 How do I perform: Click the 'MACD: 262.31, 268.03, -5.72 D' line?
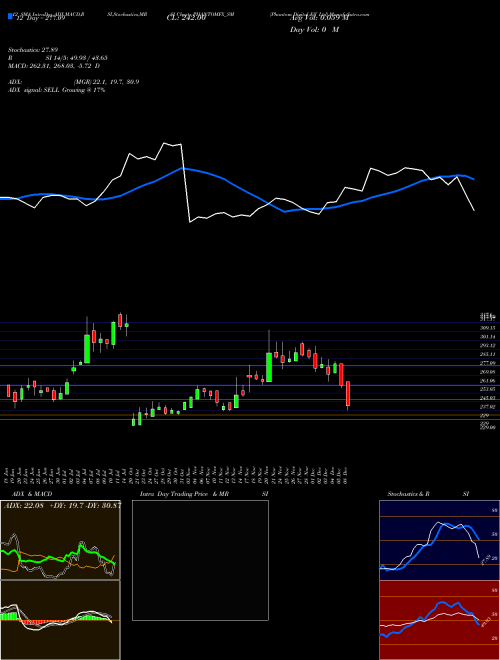(54, 66)
